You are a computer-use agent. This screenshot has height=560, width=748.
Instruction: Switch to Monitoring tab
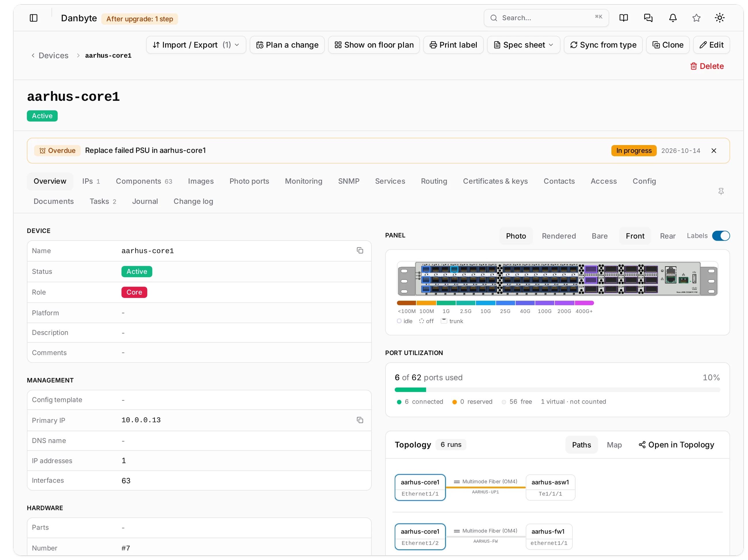[x=303, y=181]
